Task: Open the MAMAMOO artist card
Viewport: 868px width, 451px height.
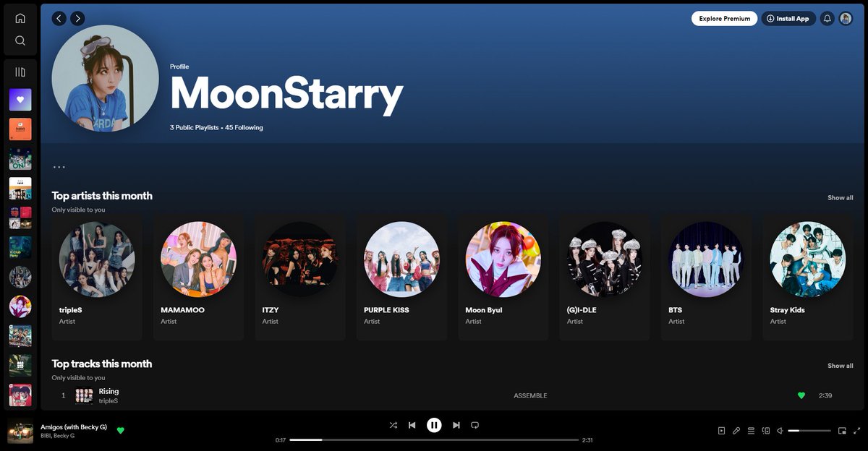Action: (198, 277)
